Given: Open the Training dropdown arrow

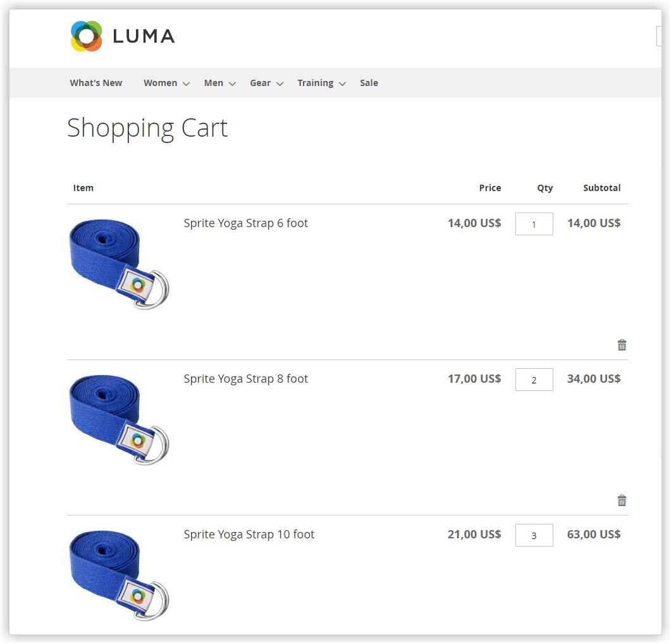Looking at the screenshot, I should [342, 84].
